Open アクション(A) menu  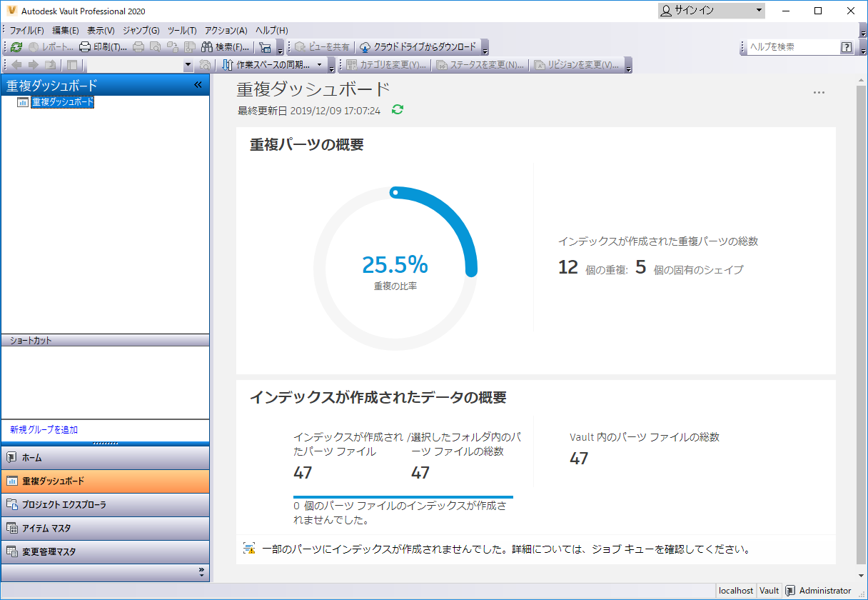coord(226,31)
